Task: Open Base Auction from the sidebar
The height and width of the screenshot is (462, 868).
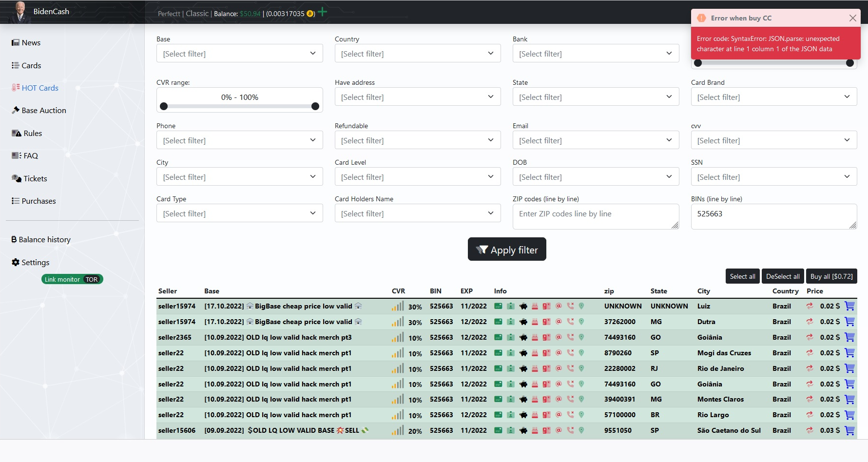Action: click(39, 111)
